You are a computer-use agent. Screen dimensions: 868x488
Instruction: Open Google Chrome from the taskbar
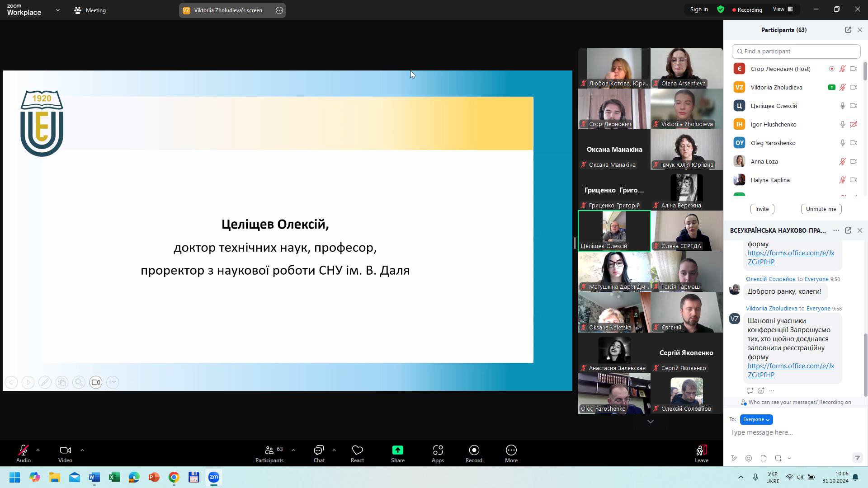click(174, 477)
